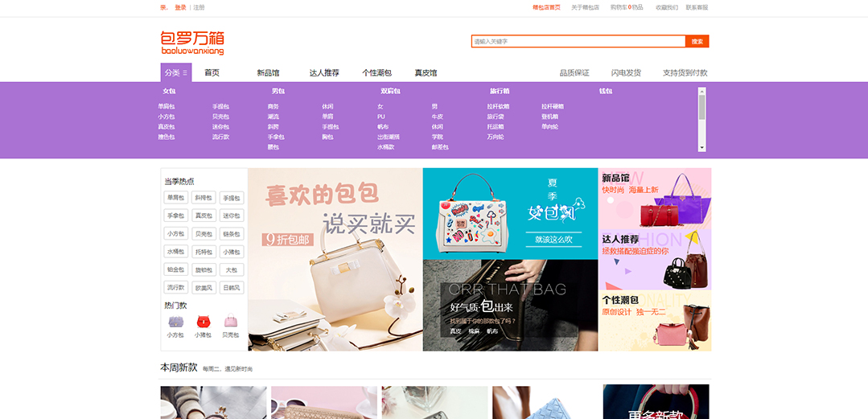Open the 购物车 shopping cart link

click(x=627, y=7)
